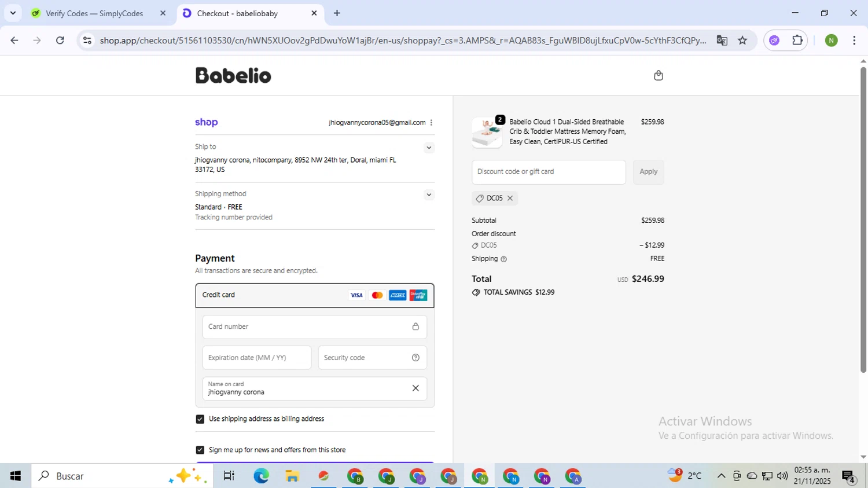Launch Microsoft Edge from the taskbar

click(261, 476)
